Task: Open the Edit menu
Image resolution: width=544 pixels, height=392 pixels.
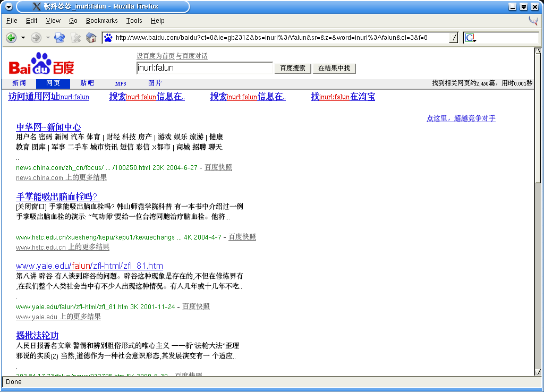Action: coord(31,21)
